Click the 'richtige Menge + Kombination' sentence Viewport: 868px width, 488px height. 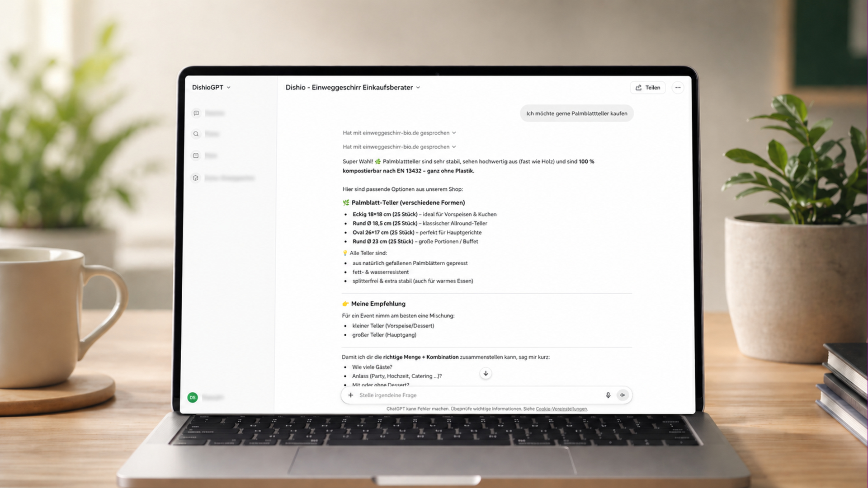point(446,357)
